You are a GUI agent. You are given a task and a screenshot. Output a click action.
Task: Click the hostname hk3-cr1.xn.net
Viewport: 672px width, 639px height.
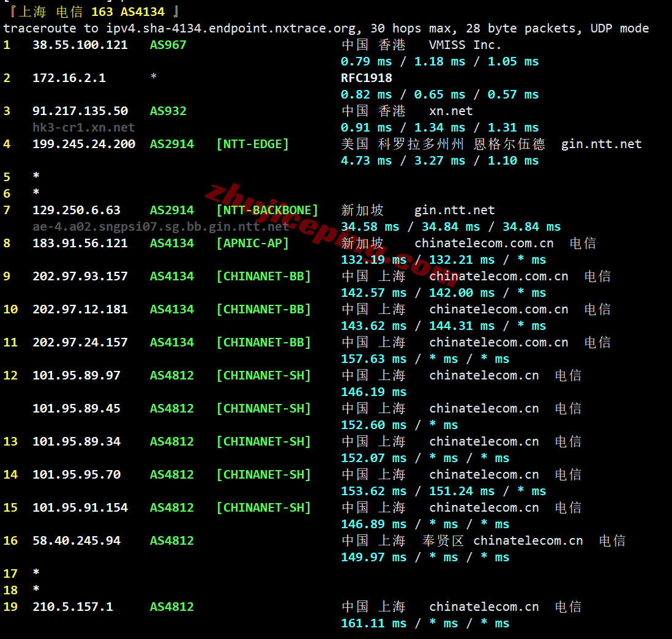coord(84,127)
